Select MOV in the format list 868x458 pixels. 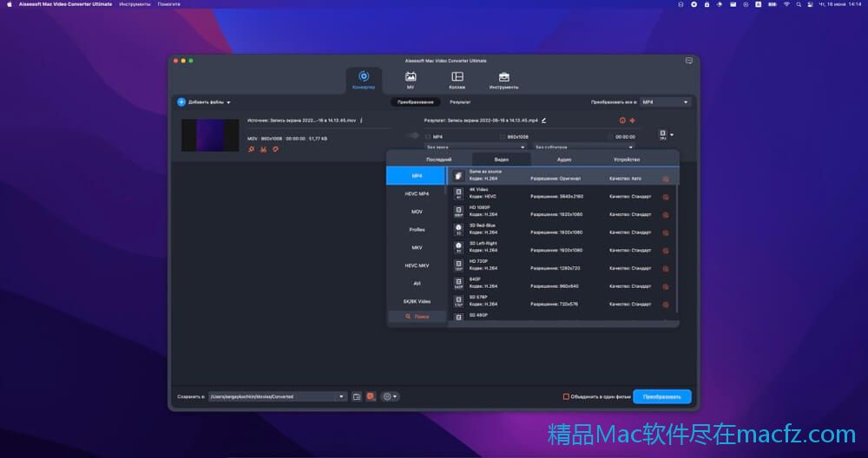(417, 212)
